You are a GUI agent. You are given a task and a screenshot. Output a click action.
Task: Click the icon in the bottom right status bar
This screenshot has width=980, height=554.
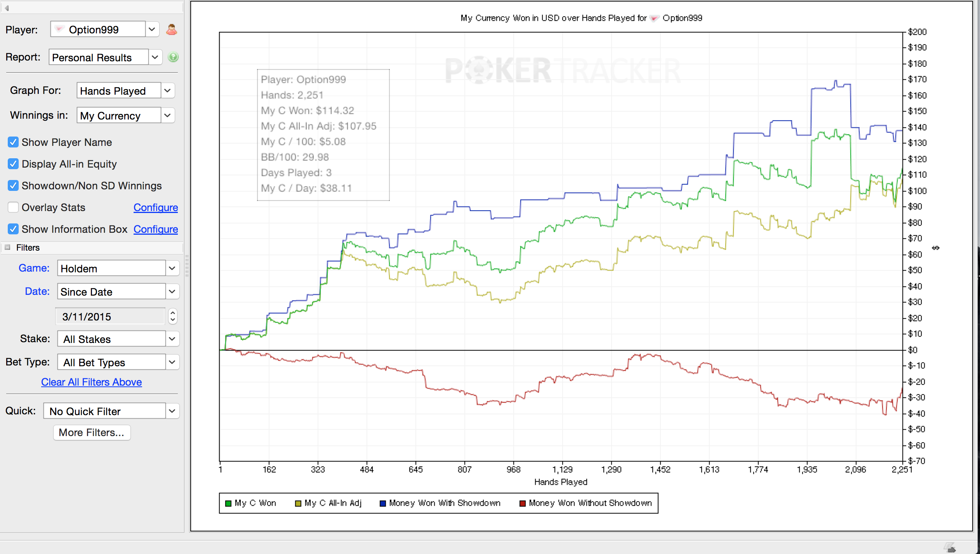coord(950,548)
